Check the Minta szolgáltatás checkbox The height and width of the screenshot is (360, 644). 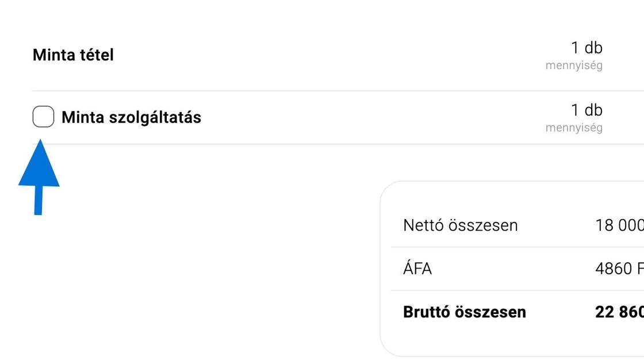click(43, 117)
